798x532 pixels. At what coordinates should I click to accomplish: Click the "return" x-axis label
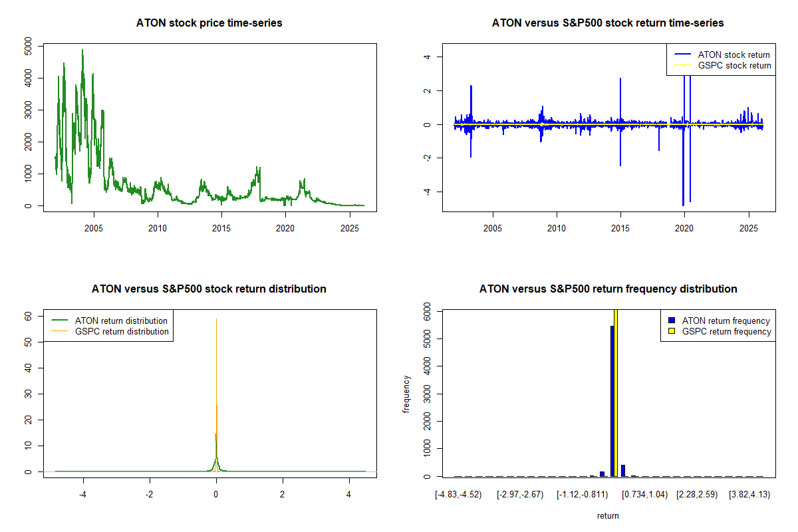tap(608, 515)
